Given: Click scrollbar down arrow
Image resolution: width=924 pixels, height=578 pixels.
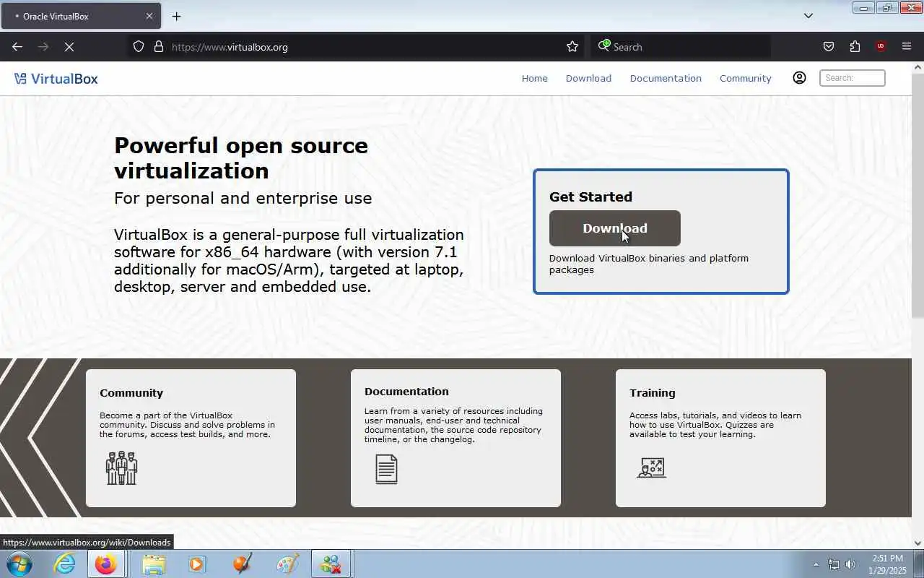Looking at the screenshot, I should click(x=918, y=543).
